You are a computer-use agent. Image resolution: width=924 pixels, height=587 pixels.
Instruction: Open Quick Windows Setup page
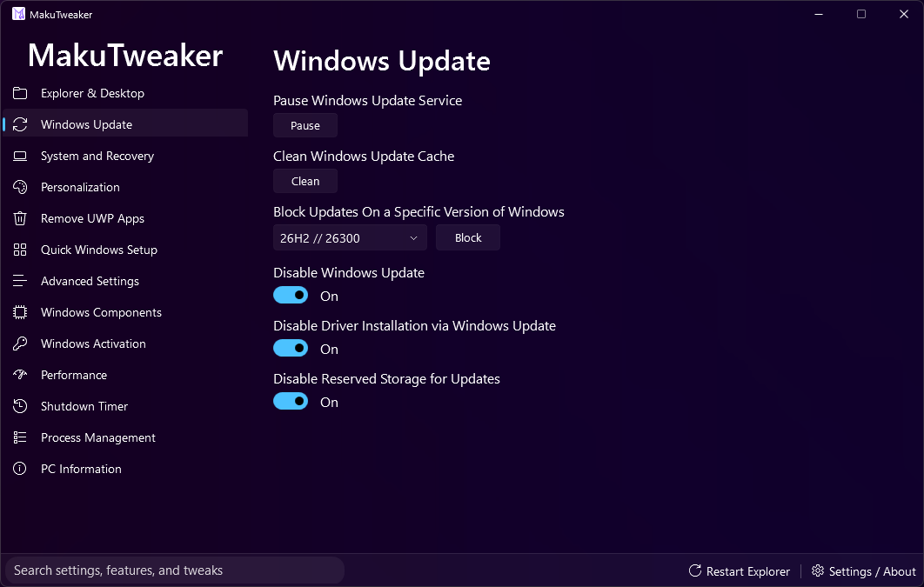[125, 250]
